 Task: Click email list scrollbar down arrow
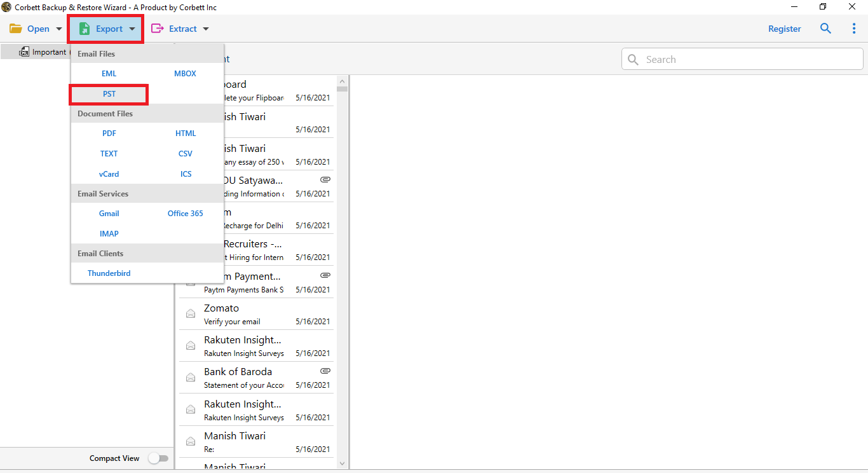(x=342, y=464)
